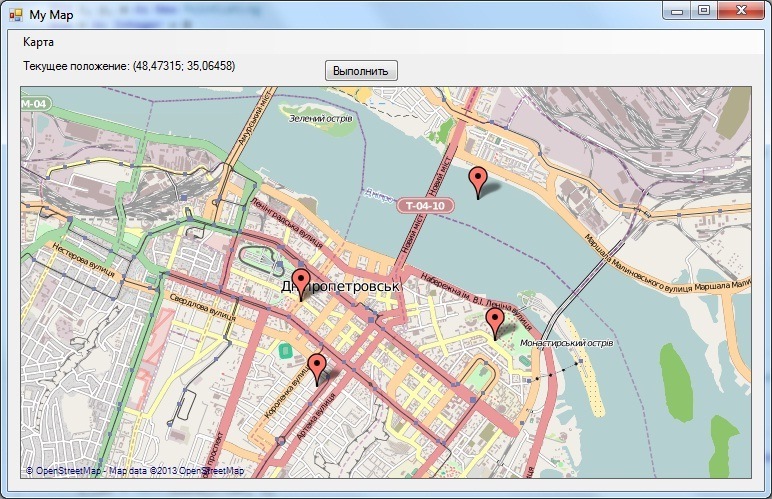Click the Текущее положение coordinates label
Screen dimensions: 772x499
pyautogui.click(x=129, y=66)
